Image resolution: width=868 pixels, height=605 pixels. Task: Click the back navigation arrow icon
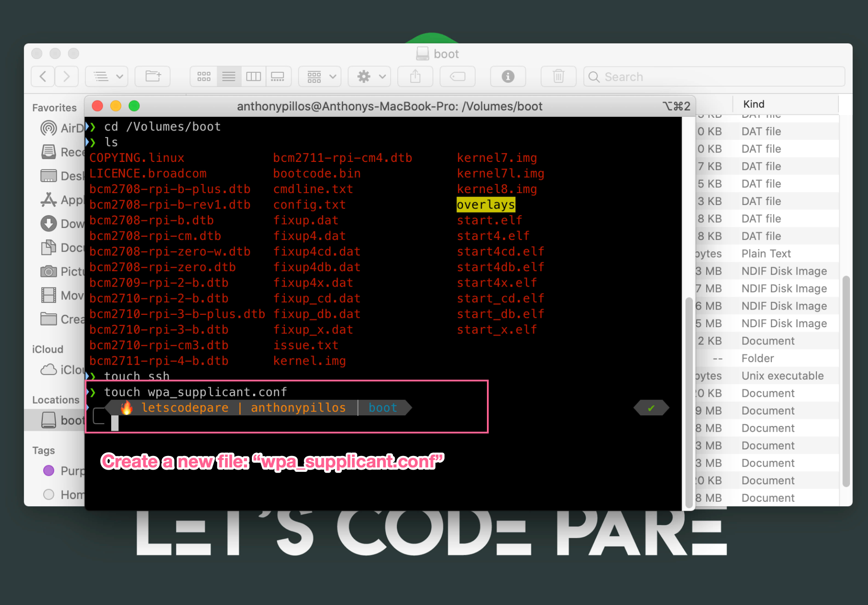(x=44, y=77)
